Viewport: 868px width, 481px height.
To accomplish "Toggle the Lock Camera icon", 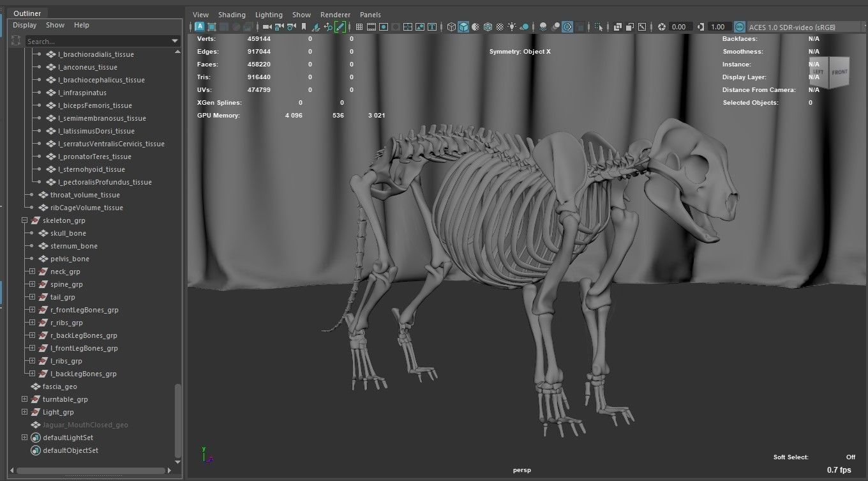I will coord(279,27).
